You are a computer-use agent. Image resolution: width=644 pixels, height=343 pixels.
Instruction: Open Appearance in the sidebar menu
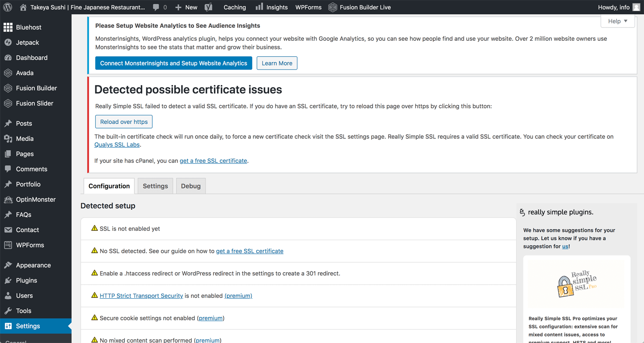36,265
